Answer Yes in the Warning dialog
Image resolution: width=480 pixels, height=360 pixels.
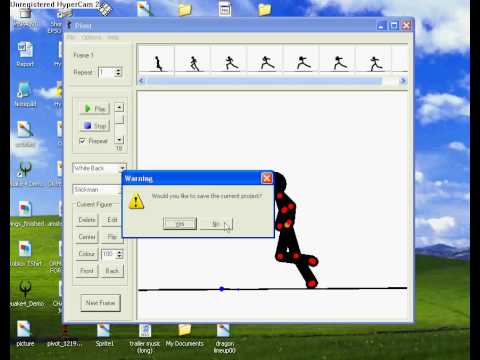click(x=180, y=224)
